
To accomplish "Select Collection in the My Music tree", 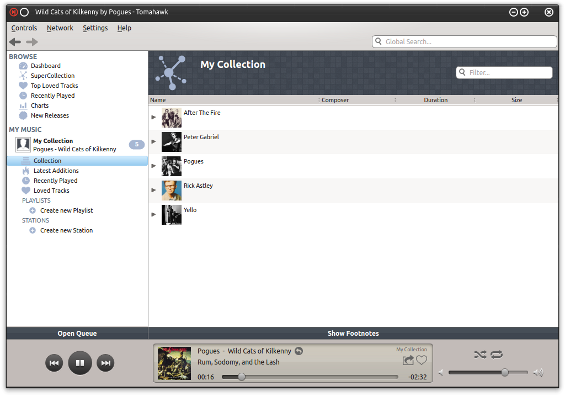I will click(x=77, y=161).
